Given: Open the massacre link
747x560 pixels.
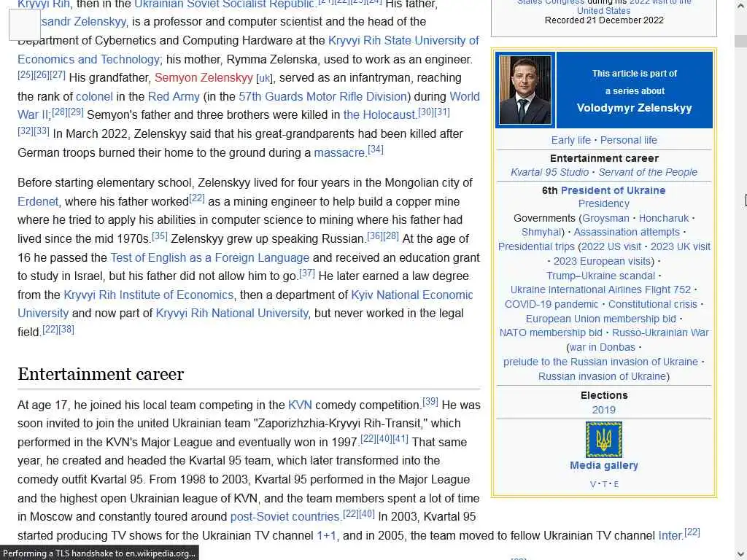Looking at the screenshot, I should (339, 153).
